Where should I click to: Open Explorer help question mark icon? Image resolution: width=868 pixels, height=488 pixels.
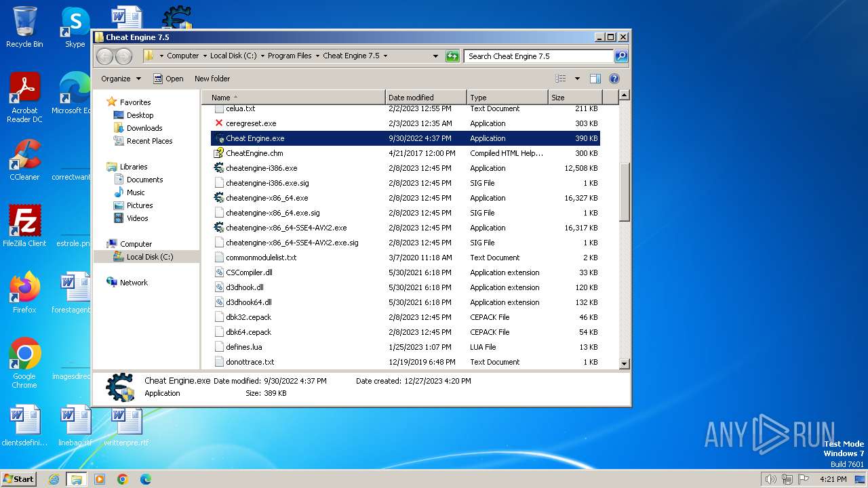[x=614, y=79]
